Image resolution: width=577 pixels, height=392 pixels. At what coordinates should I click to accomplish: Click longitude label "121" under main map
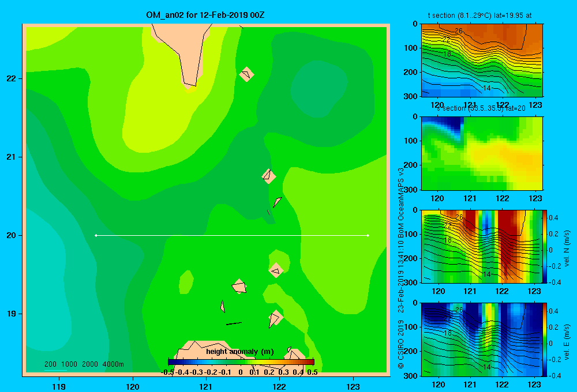(206, 386)
